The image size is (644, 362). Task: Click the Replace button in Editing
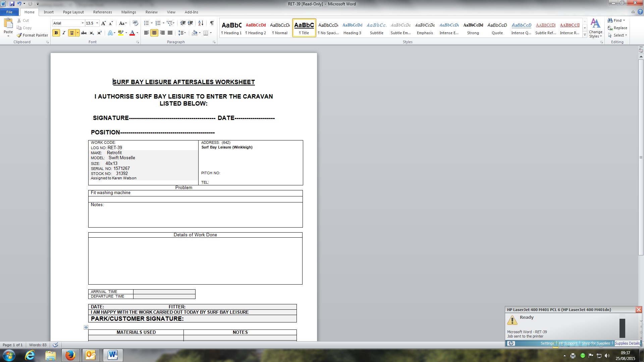tap(617, 28)
